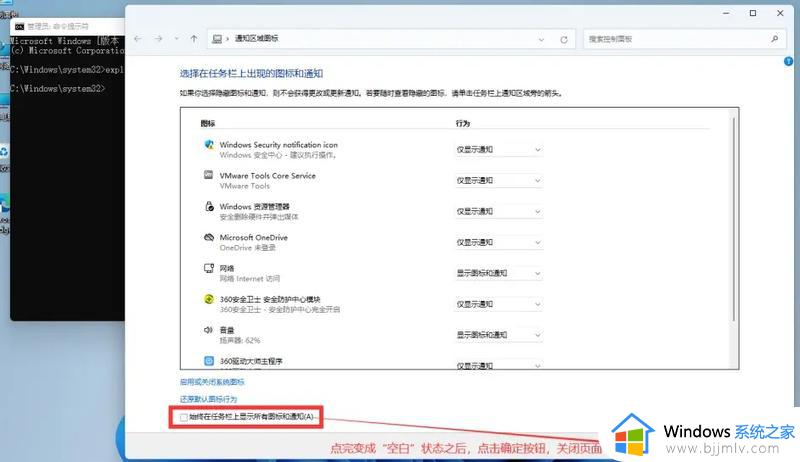Toggle 始终在任务栏上显示所有图标和通知 checkbox
Image resolution: width=800 pixels, height=462 pixels.
pos(184,418)
